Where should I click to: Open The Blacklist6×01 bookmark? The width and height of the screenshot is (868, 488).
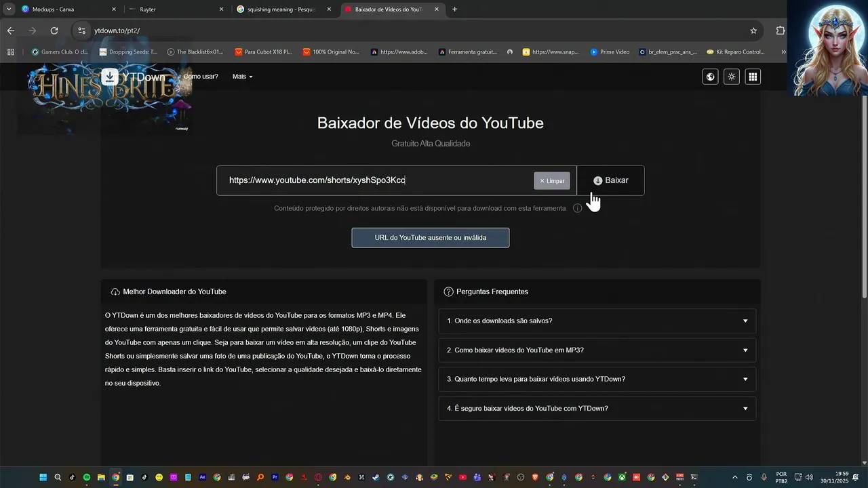(x=195, y=52)
